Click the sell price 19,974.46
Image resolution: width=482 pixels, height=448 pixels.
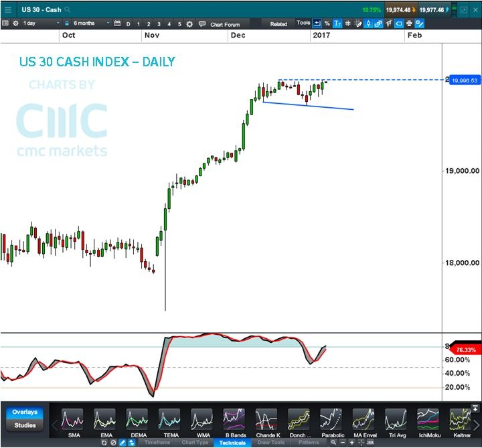pos(400,10)
